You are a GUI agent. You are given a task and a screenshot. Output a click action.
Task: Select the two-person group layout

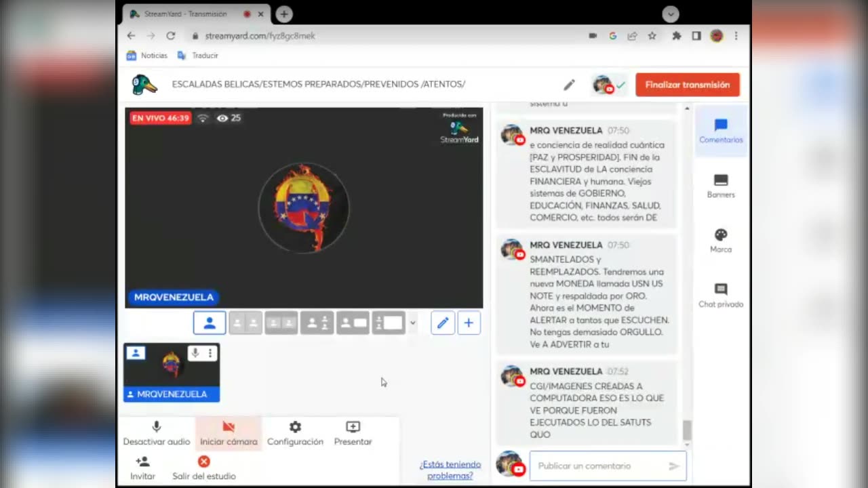point(281,323)
